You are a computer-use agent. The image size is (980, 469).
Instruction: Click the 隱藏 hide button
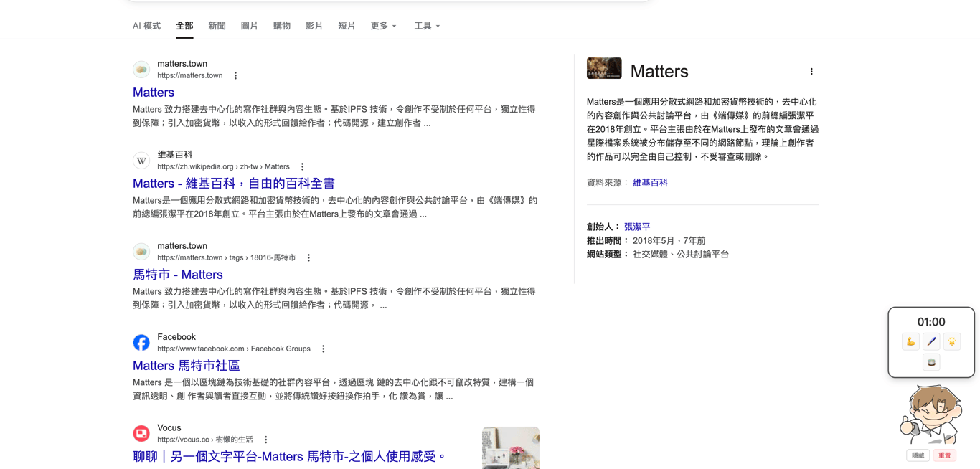click(918, 455)
